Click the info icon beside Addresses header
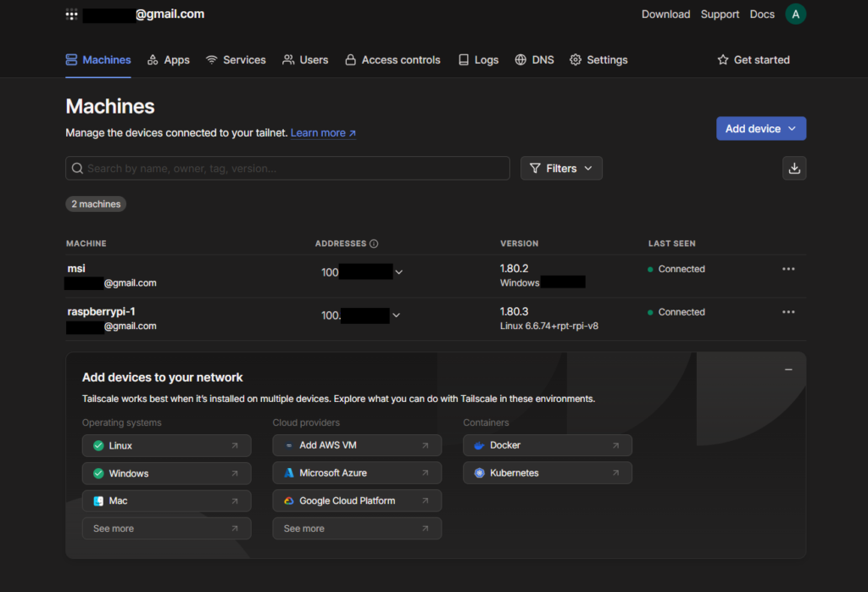Screen dimensions: 868x592 (374, 243)
